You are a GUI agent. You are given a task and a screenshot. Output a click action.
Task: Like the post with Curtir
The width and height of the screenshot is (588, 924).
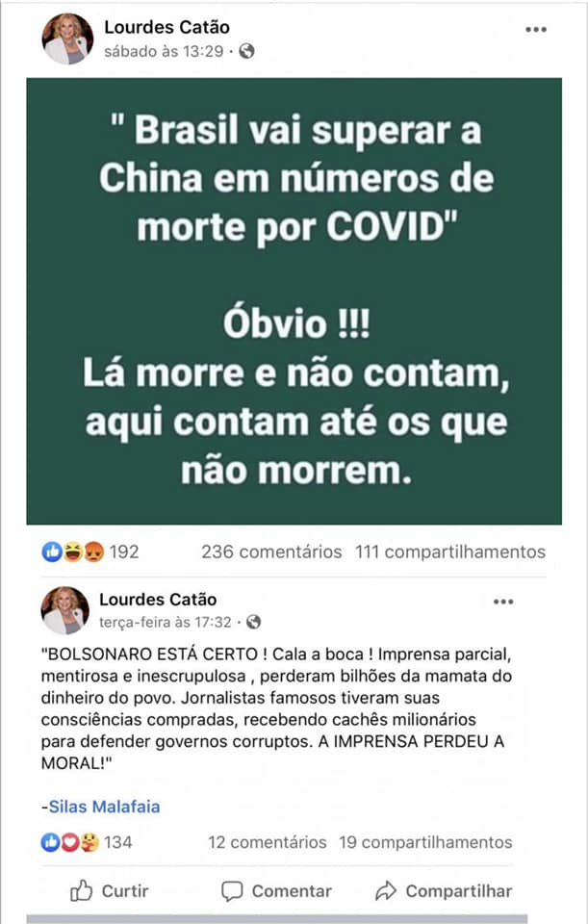pos(109,891)
